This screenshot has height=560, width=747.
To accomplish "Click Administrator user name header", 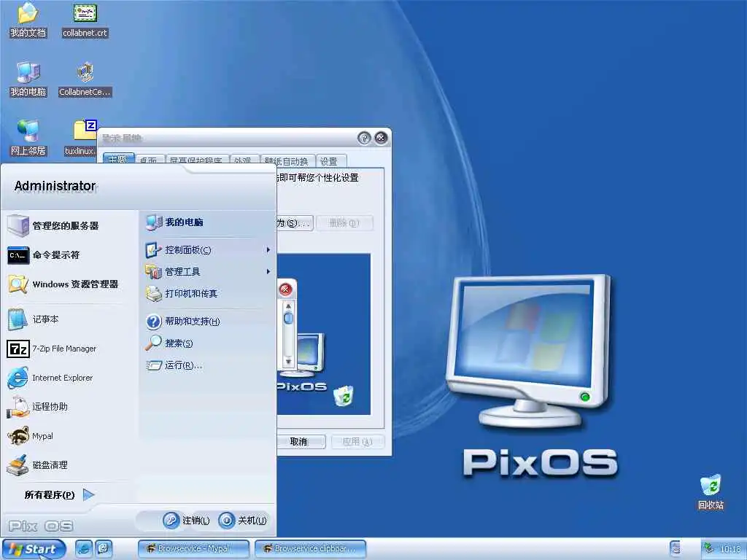I will pos(55,186).
